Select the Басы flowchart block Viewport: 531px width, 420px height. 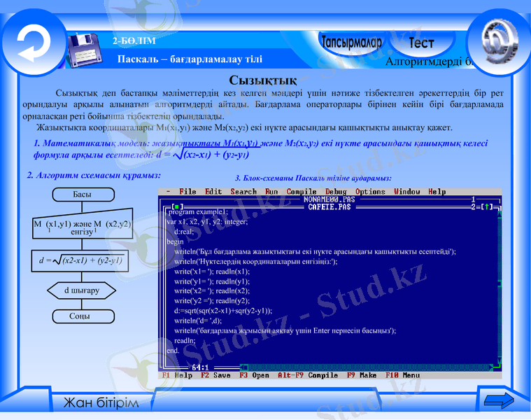82,194
